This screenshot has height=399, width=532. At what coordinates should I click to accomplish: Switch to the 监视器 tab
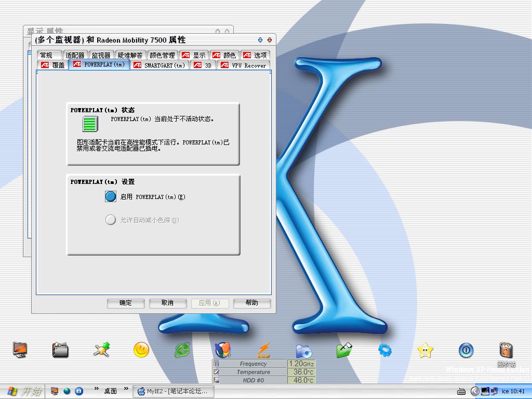click(x=101, y=55)
